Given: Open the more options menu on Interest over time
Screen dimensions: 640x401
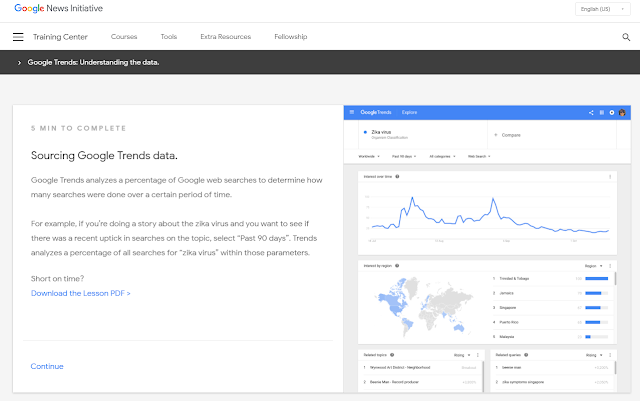Looking at the screenshot, I should [x=610, y=177].
